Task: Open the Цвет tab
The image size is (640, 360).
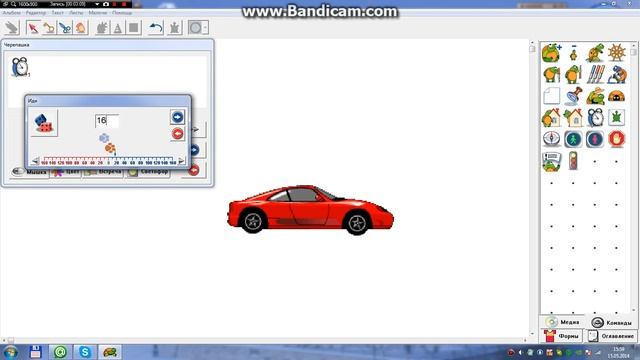Action: tap(66, 172)
